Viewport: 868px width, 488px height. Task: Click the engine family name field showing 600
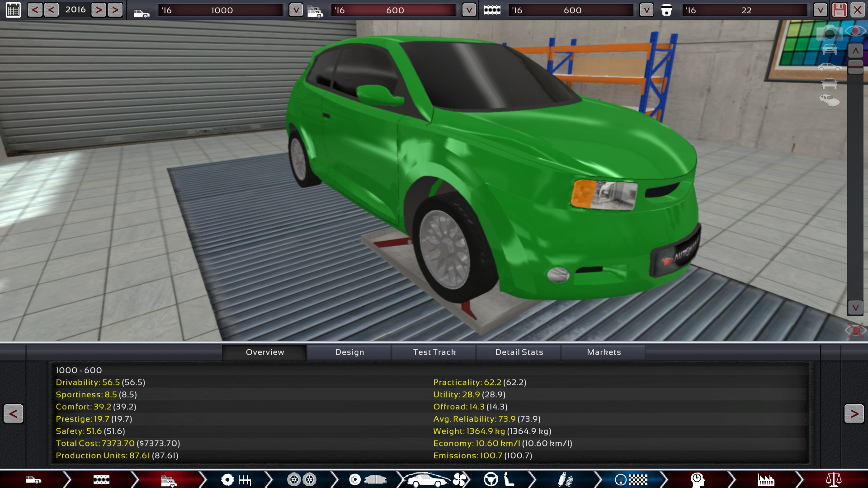point(571,10)
